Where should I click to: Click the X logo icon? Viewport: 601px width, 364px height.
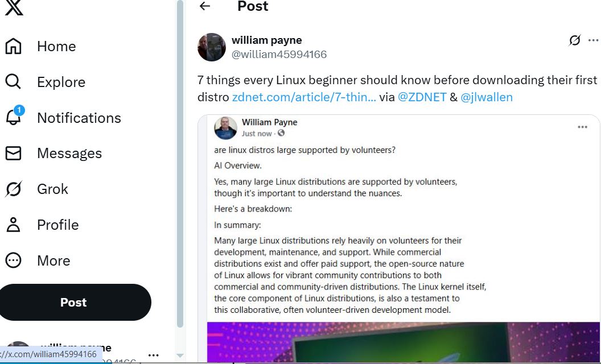click(14, 7)
